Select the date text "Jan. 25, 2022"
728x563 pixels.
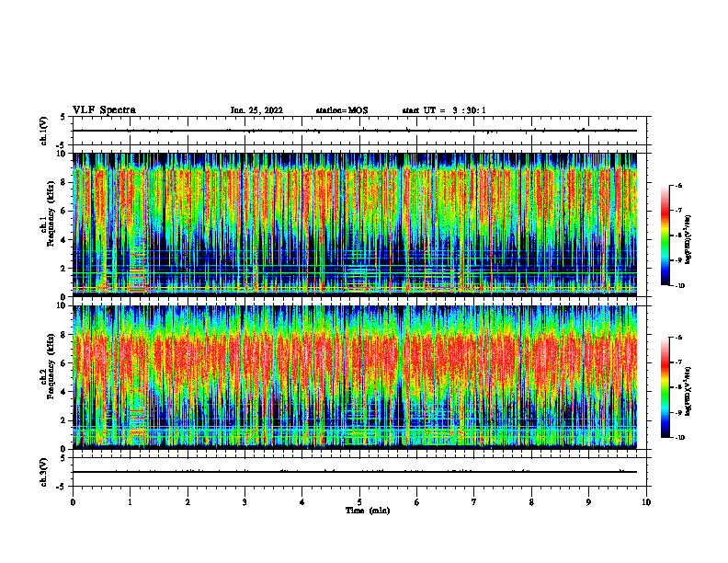pos(256,110)
